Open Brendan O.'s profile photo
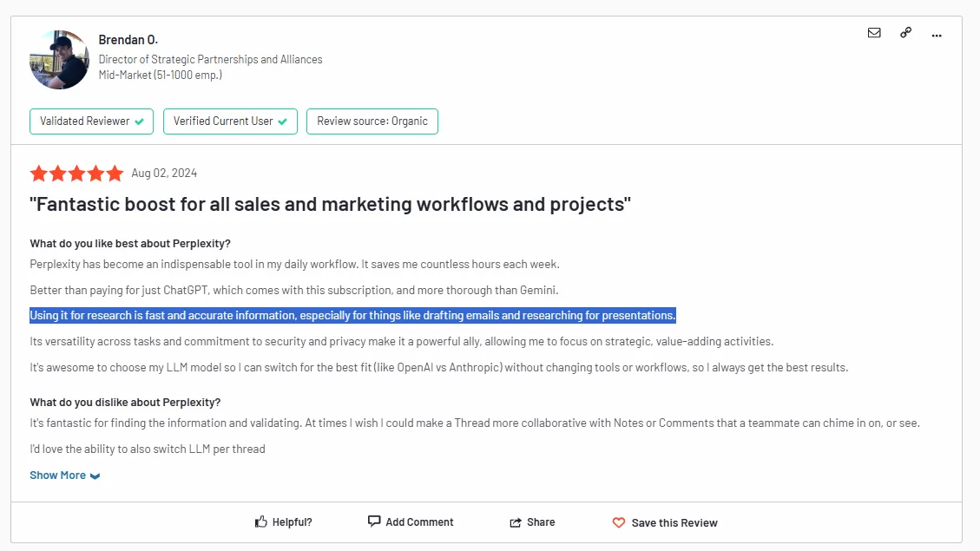The image size is (980, 551). click(x=59, y=60)
